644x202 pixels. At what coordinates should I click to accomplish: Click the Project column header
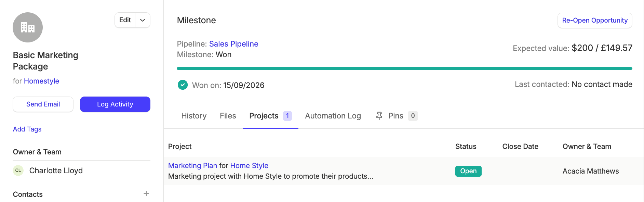point(180,147)
